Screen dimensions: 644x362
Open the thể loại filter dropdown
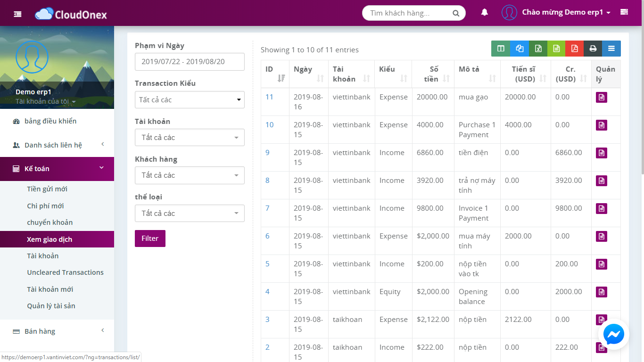[190, 213]
